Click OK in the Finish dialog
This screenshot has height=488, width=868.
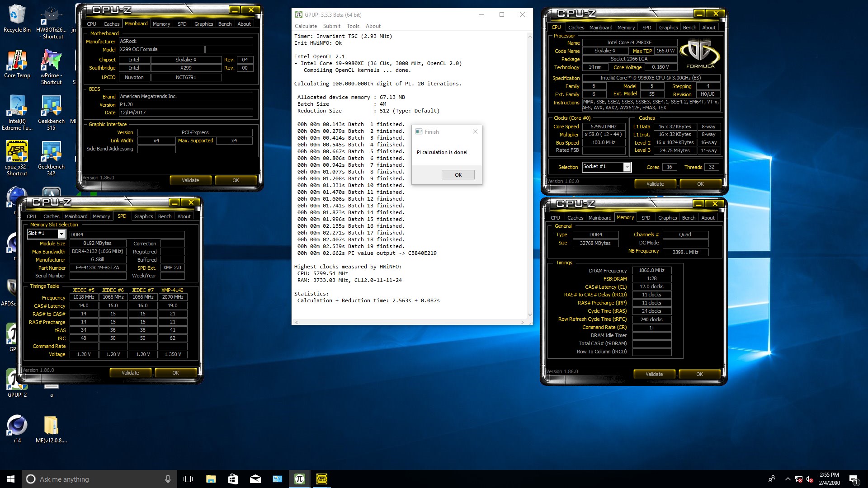(458, 175)
